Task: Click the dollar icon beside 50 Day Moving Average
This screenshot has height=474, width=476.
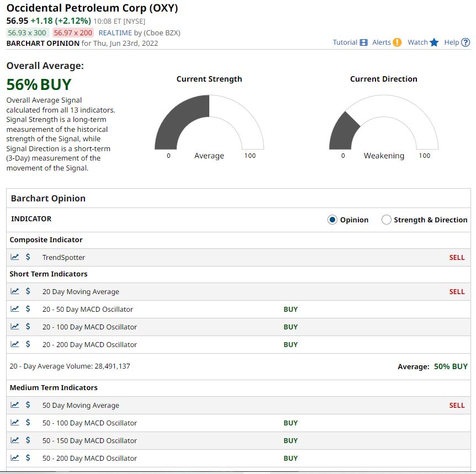Action: point(29,404)
